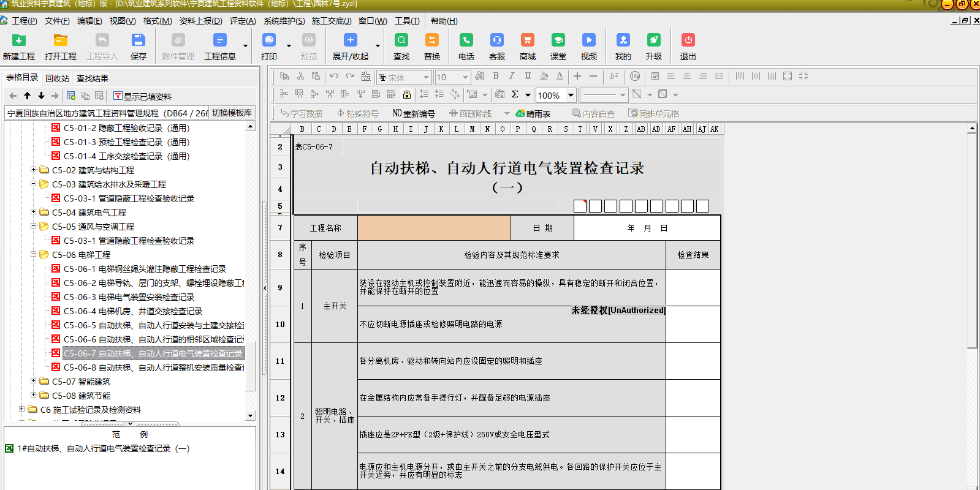Click the 切换模板库 button
980x490 pixels.
coord(232,113)
